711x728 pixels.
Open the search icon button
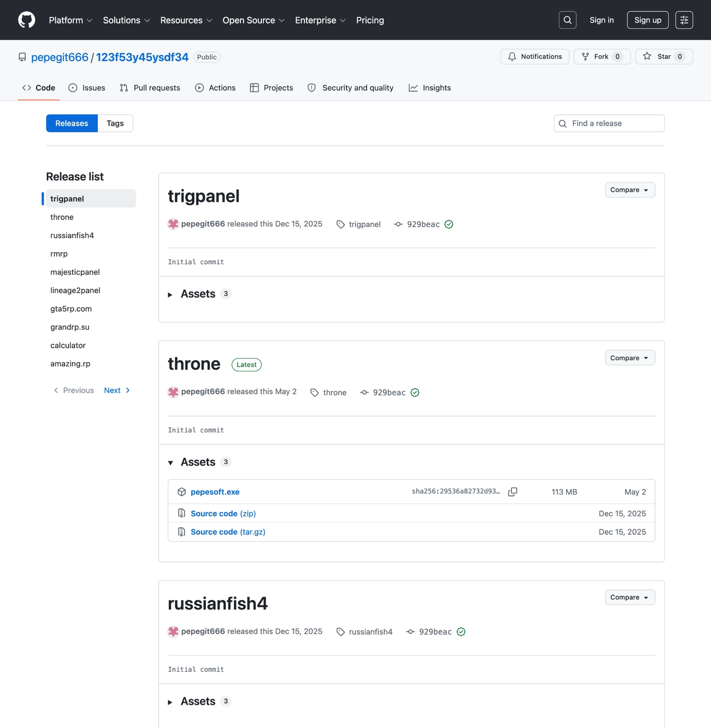coord(567,20)
